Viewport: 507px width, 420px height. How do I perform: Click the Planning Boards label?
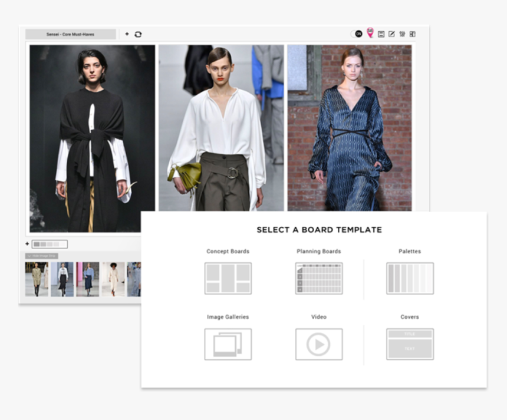click(x=319, y=252)
